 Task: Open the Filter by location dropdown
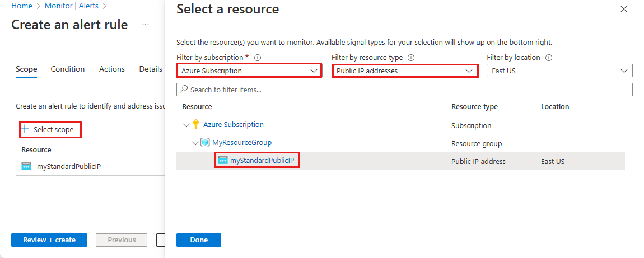tap(559, 71)
